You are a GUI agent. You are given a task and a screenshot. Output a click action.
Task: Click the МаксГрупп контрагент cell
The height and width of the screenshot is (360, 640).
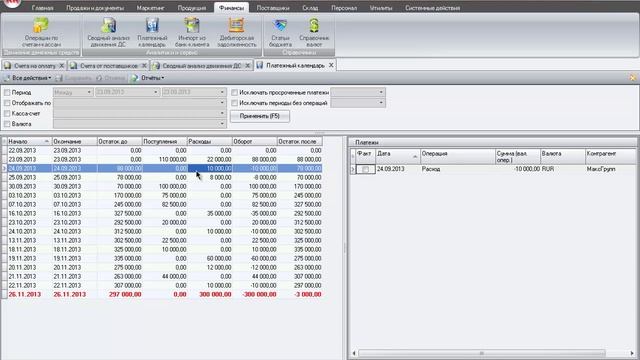pos(611,169)
